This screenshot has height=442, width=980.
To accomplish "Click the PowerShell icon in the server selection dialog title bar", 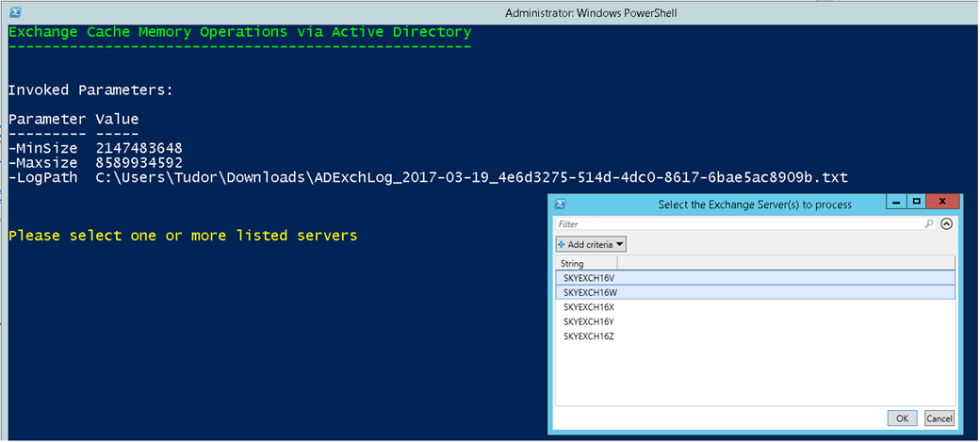I will point(561,204).
